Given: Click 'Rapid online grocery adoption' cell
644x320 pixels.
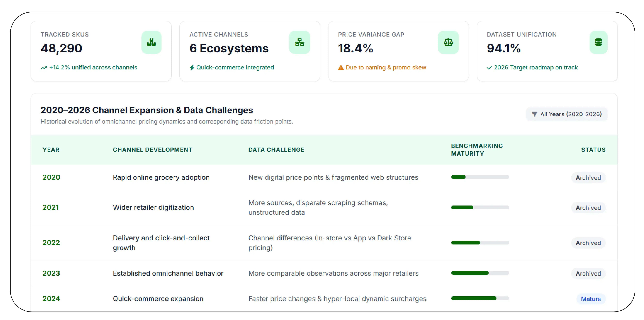Looking at the screenshot, I should pyautogui.click(x=161, y=177).
